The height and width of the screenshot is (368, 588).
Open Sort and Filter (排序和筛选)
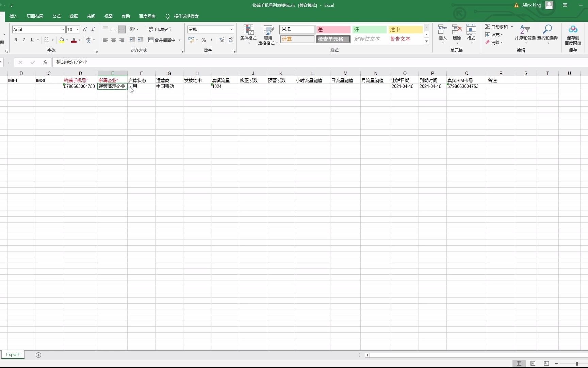click(x=525, y=34)
